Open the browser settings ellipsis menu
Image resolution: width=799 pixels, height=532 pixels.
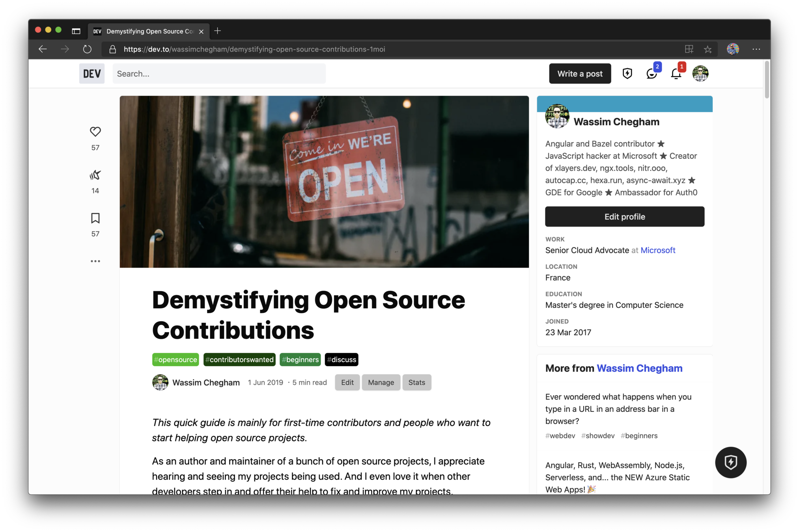coord(756,49)
